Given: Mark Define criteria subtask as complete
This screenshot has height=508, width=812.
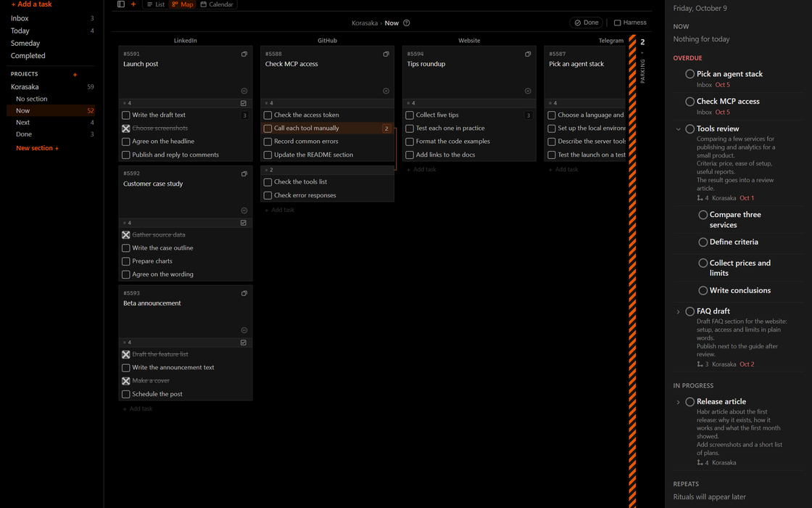Looking at the screenshot, I should coord(703,242).
